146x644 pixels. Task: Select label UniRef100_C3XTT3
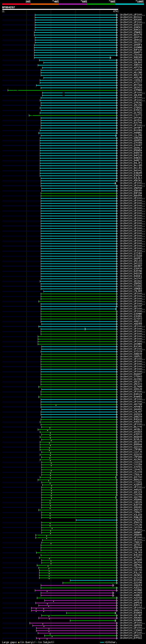(131, 115)
